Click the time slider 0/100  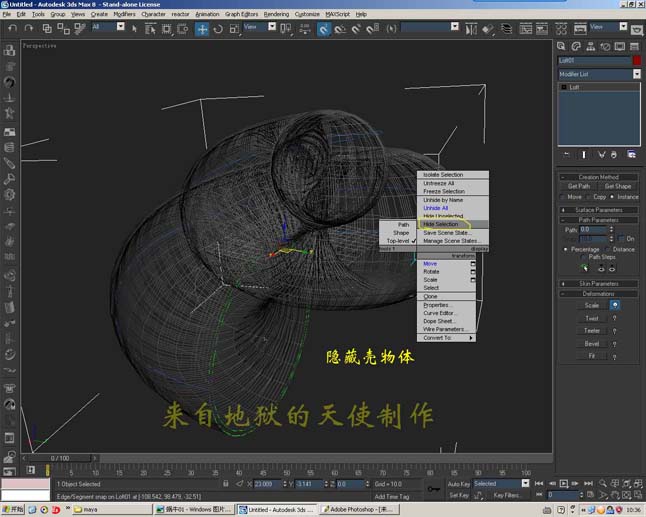point(60,458)
